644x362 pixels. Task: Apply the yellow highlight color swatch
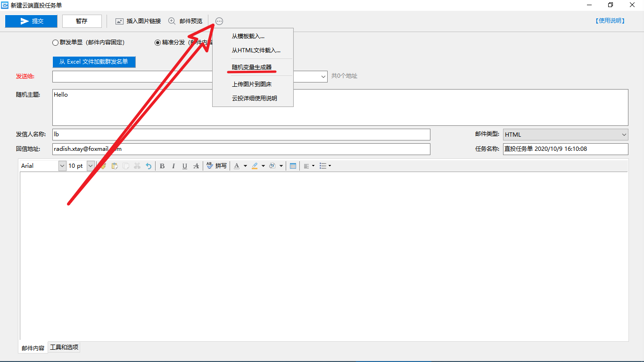[255, 166]
